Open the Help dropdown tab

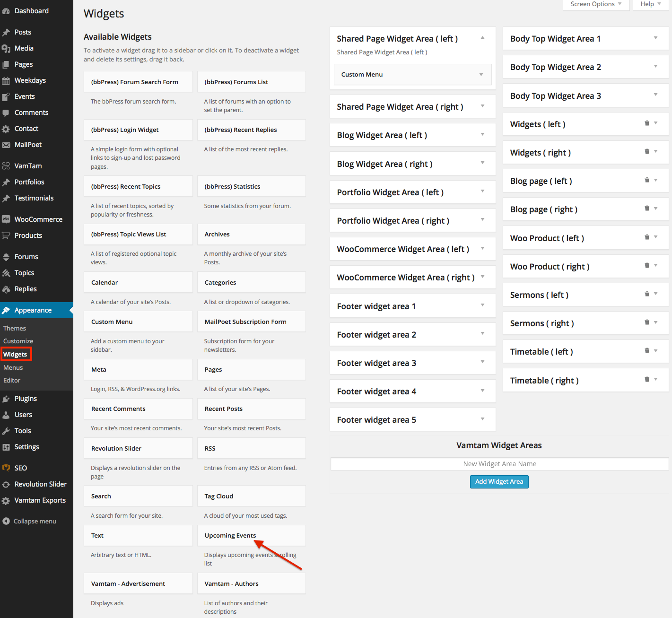coord(651,4)
